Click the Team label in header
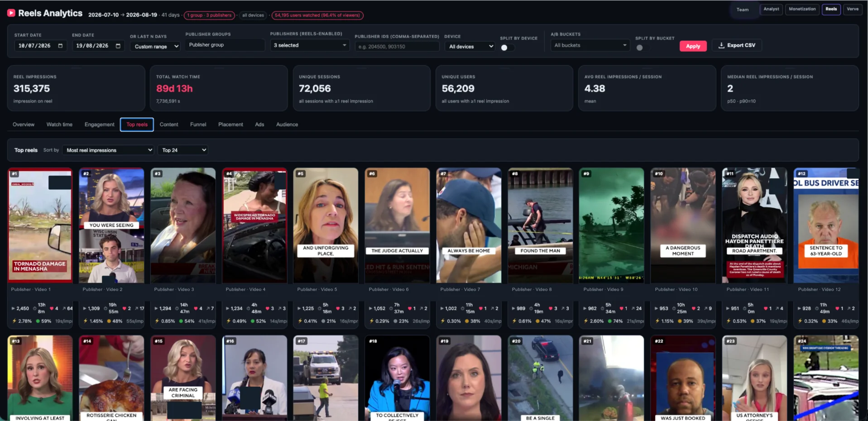The width and height of the screenshot is (868, 421). click(742, 10)
